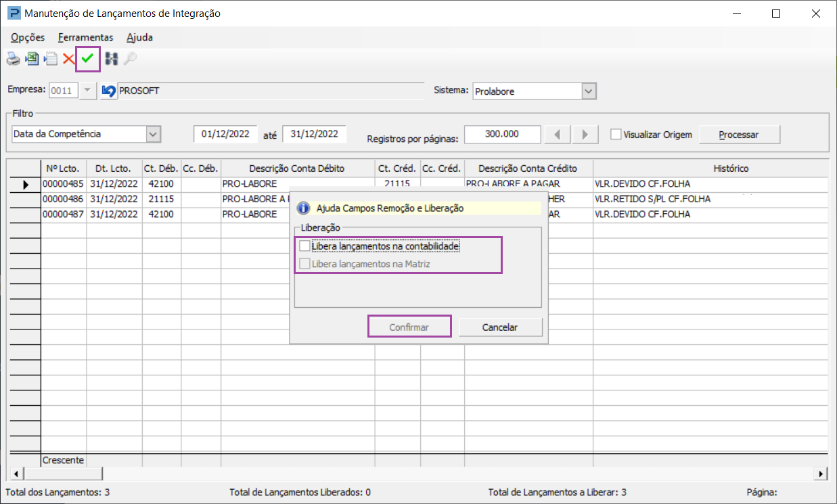
Task: Click the binoculars search icon
Action: (x=112, y=59)
